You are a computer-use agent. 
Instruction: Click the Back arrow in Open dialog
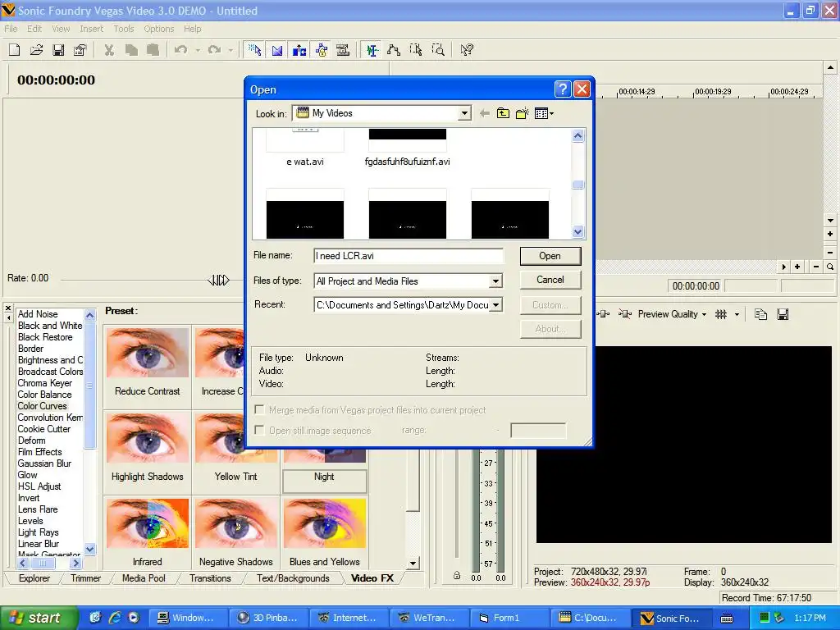pyautogui.click(x=484, y=113)
